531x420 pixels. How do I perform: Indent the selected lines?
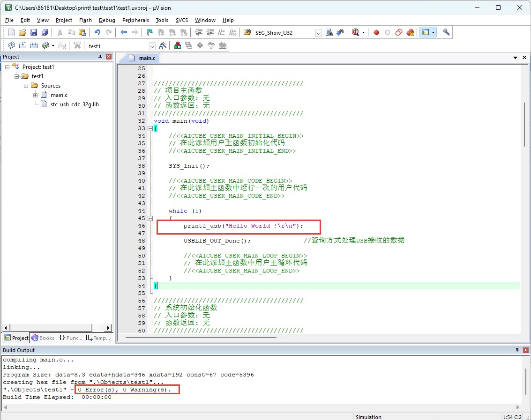pyautogui.click(x=199, y=32)
